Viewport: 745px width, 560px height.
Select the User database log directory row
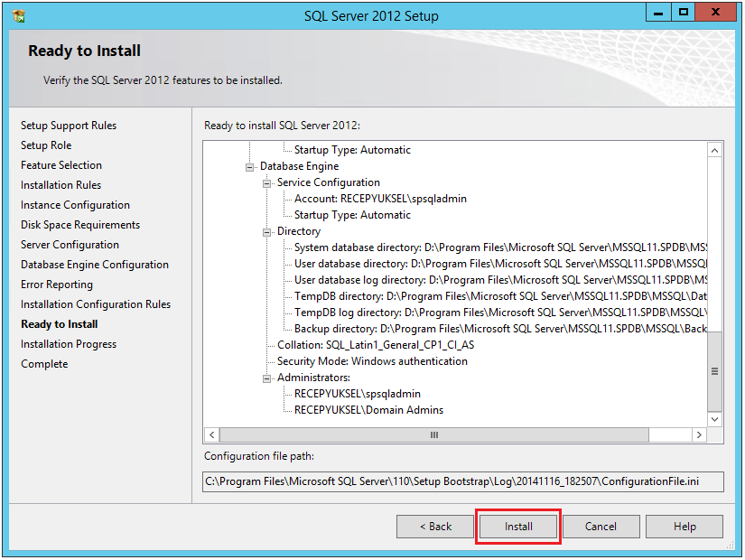pos(500,280)
